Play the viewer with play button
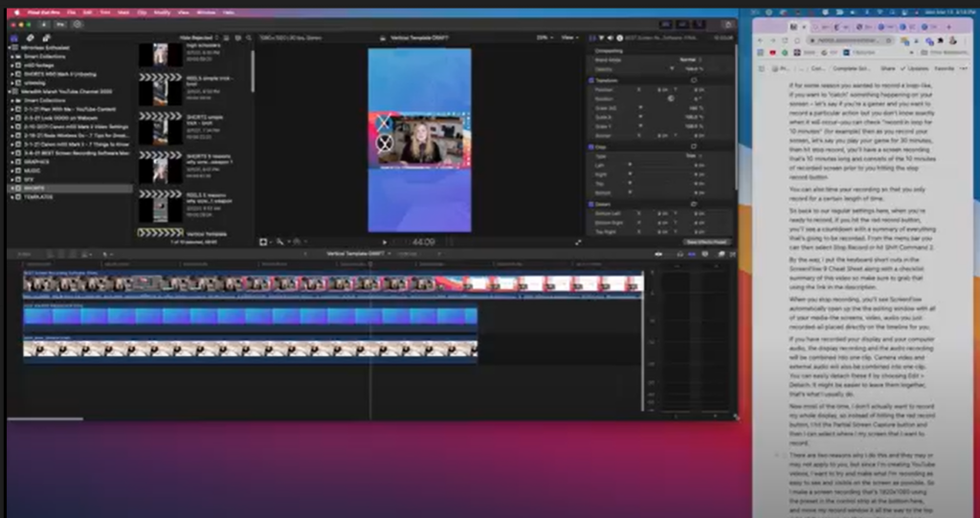Viewport: 980px width, 518px height. (385, 242)
